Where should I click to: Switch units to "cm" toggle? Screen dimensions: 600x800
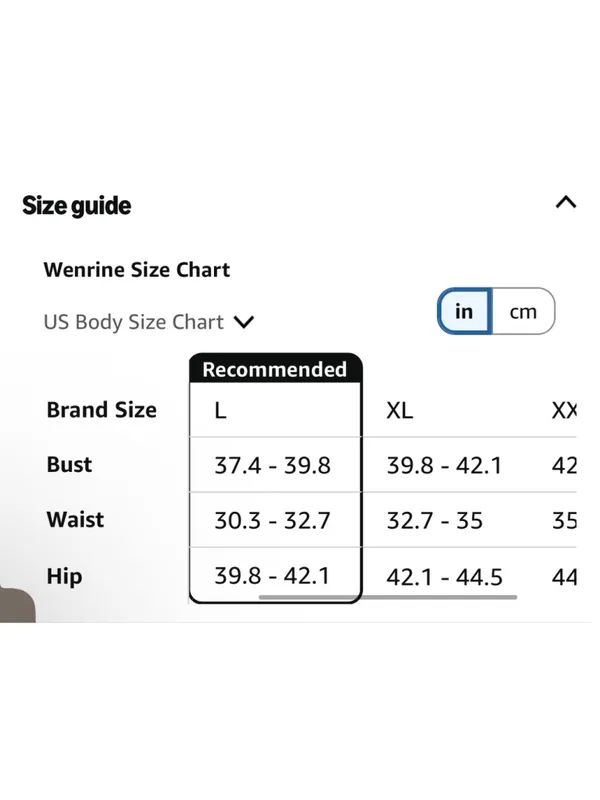tap(523, 311)
